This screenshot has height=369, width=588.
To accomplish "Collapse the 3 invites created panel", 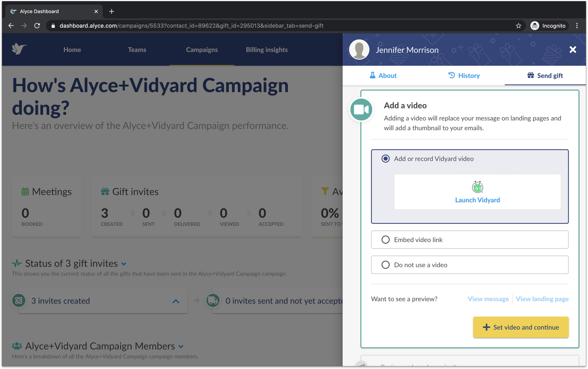I will (176, 301).
